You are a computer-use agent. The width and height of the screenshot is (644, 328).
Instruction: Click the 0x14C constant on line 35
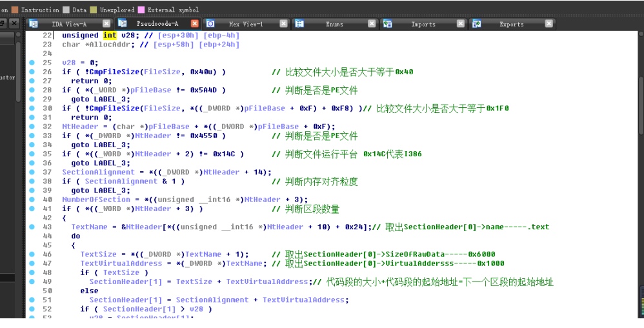pos(225,154)
